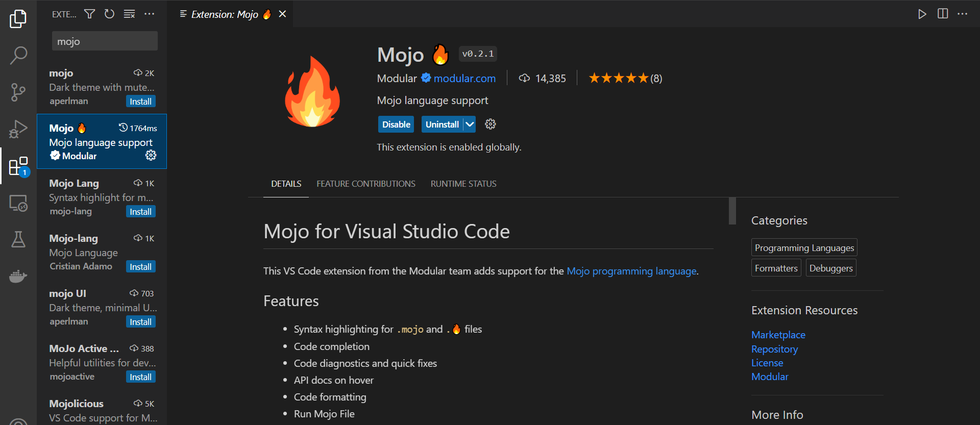
Task: Select the Mojo Lang list entry title
Action: pyautogui.click(x=74, y=183)
